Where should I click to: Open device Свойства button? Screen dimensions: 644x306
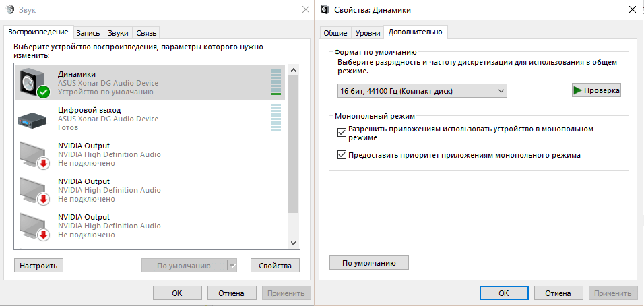(x=275, y=266)
